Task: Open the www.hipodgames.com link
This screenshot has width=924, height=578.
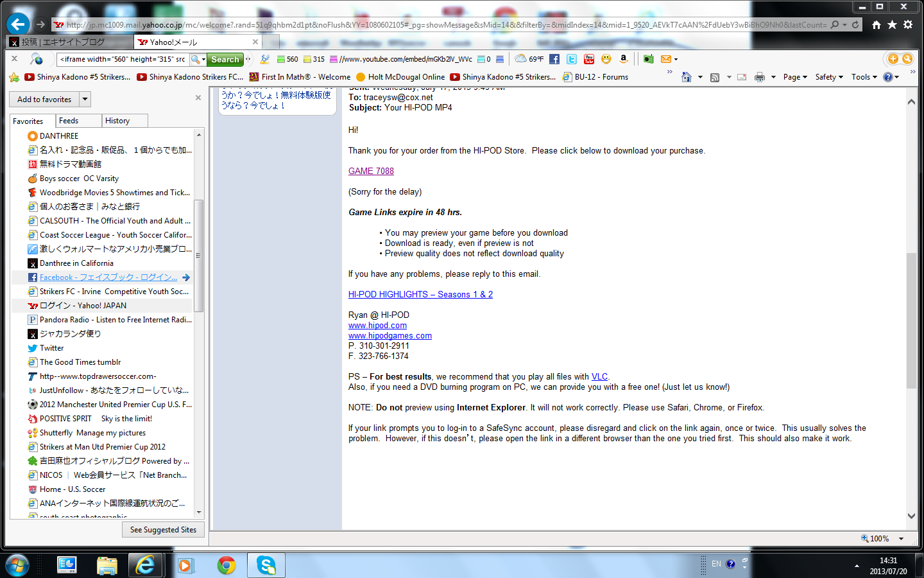Action: 390,336
